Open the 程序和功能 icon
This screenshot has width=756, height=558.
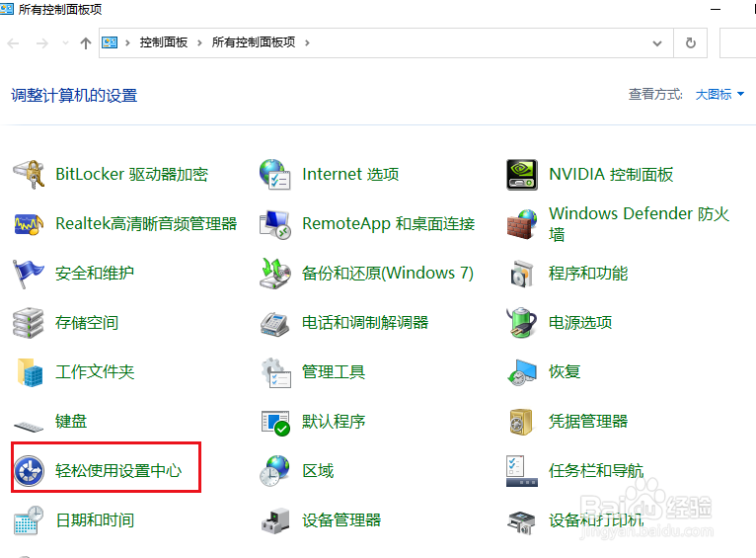522,274
